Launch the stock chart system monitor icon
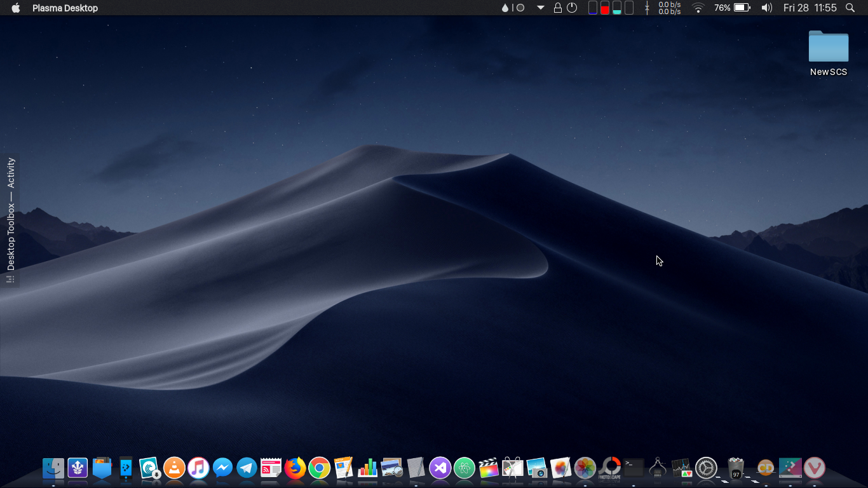868x488 pixels. click(x=682, y=468)
